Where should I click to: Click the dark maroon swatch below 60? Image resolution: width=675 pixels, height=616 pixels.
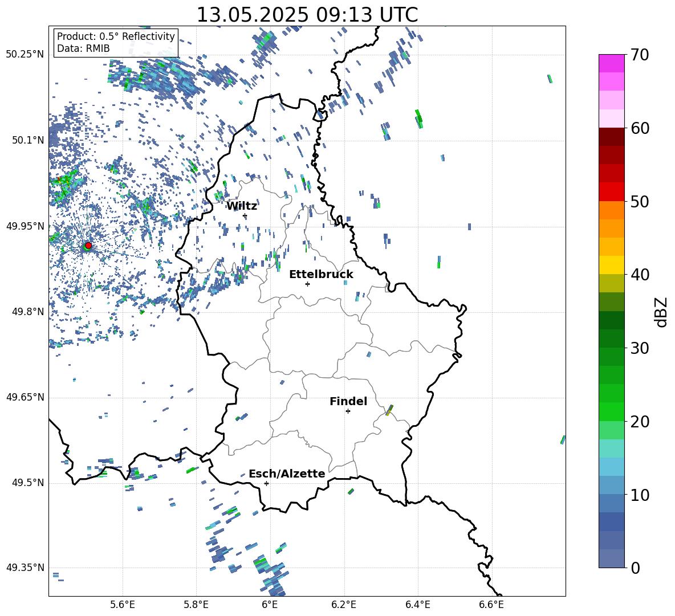coord(612,137)
